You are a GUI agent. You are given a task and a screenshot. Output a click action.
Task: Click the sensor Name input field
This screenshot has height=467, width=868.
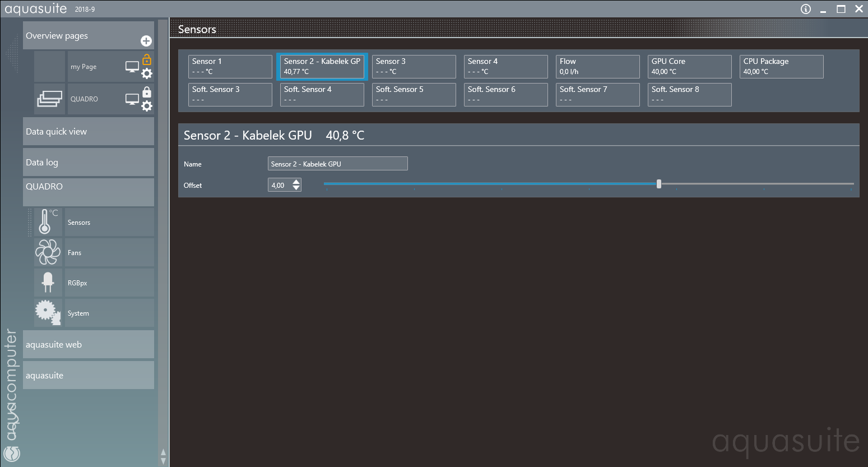click(x=337, y=164)
